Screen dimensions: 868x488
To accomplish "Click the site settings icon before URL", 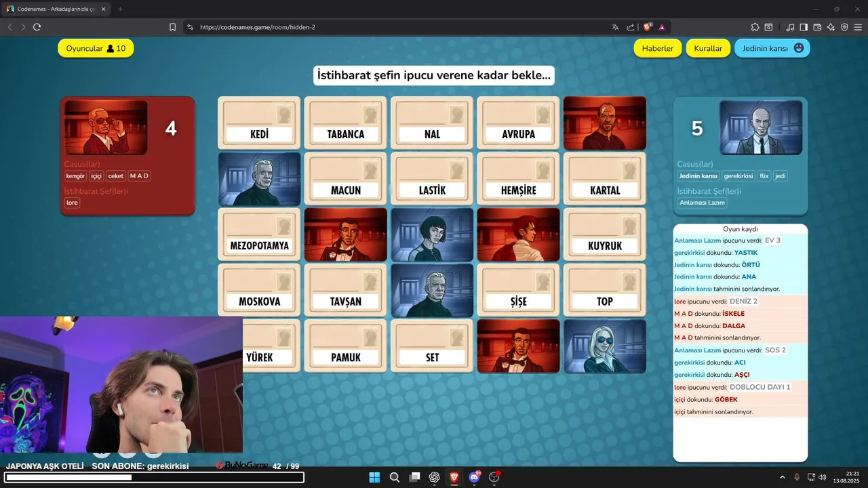I will (x=190, y=27).
